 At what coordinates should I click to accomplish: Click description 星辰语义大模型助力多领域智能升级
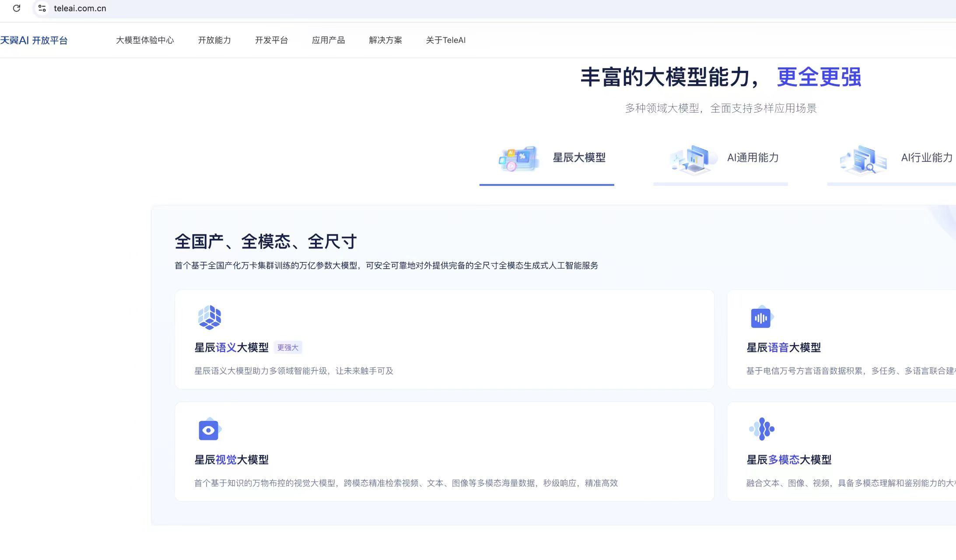coord(294,371)
